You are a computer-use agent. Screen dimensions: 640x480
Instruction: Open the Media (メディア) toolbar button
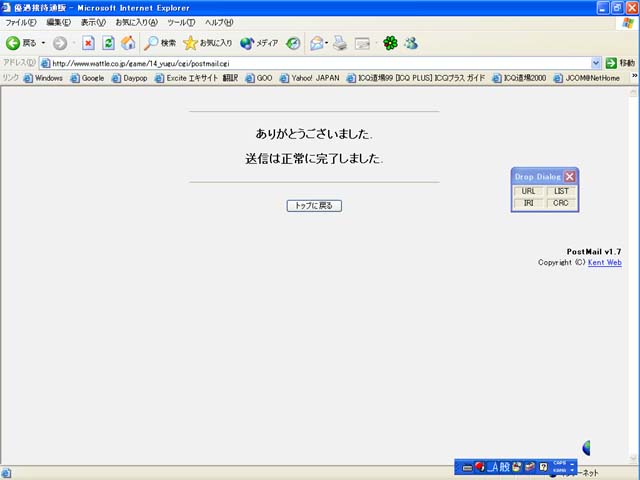tap(259, 43)
